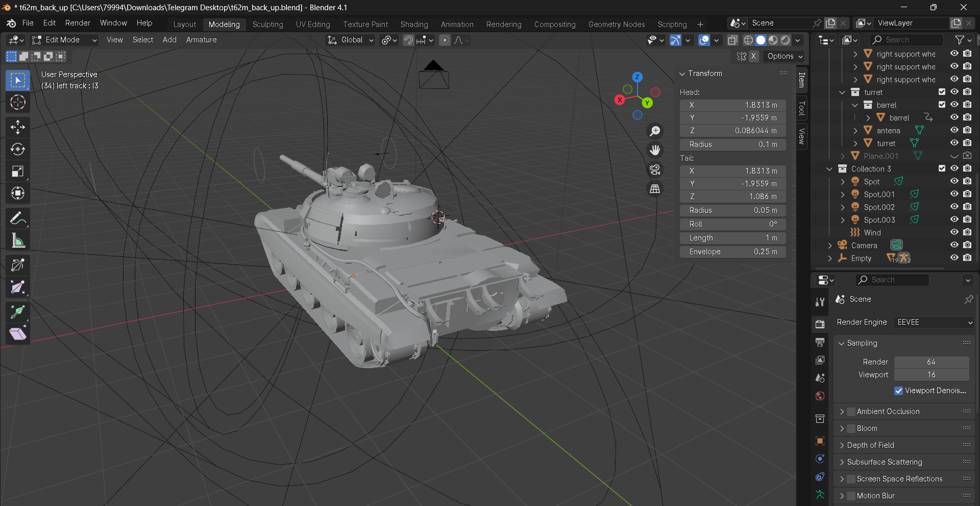
Task: Select the Annotate tool
Action: pos(18,219)
